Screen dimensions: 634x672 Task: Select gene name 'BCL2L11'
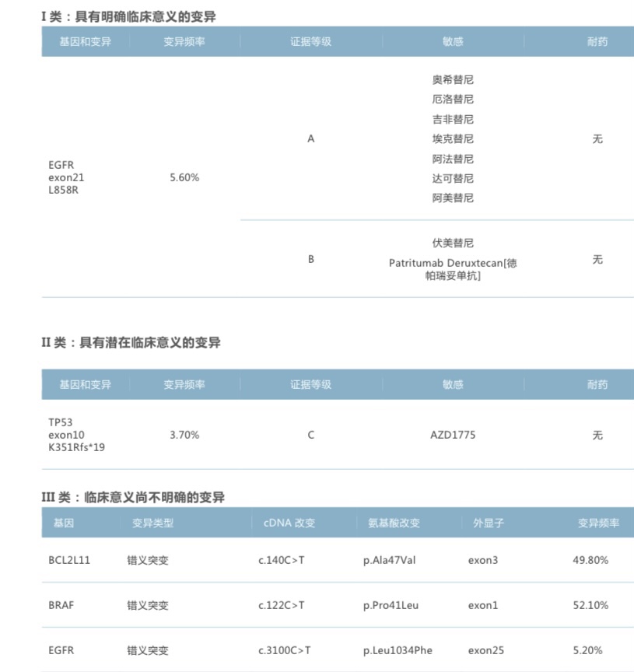tap(69, 560)
